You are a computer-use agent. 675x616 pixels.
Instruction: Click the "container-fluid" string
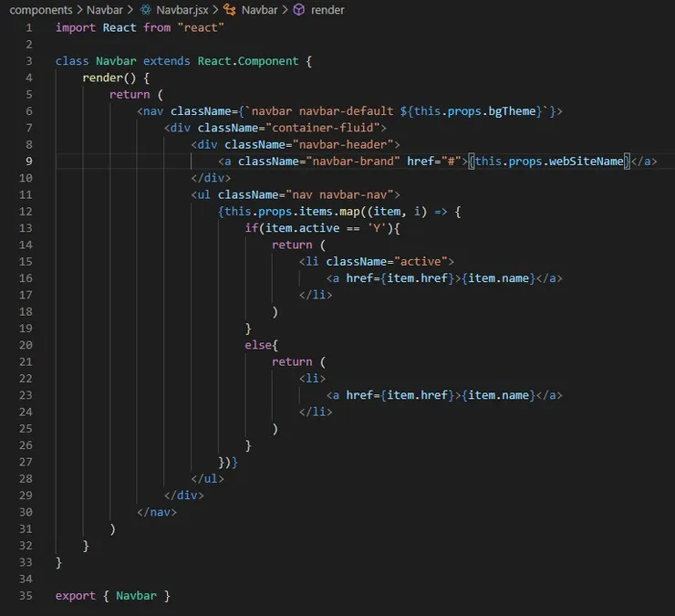pyautogui.click(x=322, y=128)
